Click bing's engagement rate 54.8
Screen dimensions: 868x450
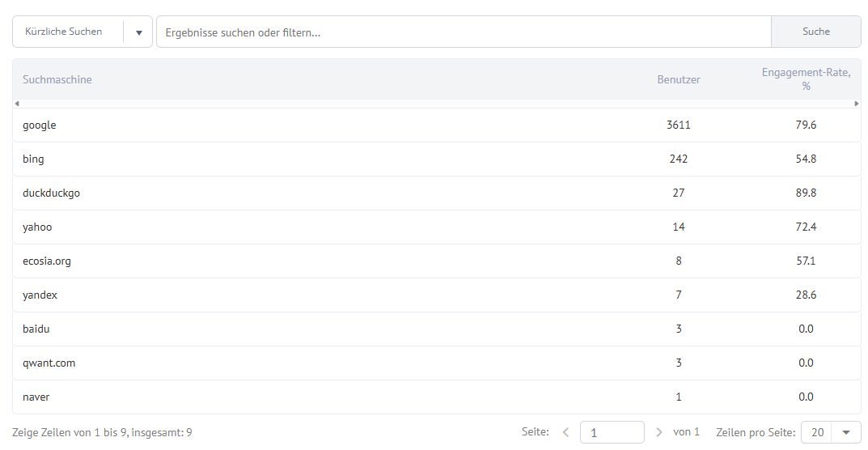[x=806, y=159]
